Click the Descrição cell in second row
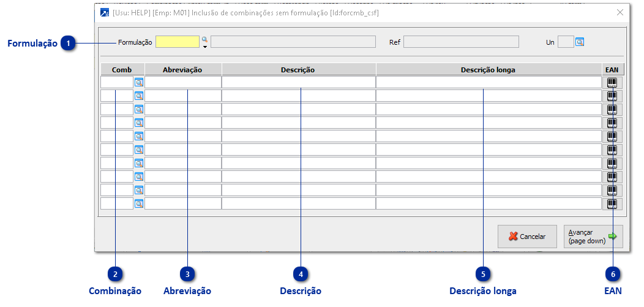 [x=299, y=96]
